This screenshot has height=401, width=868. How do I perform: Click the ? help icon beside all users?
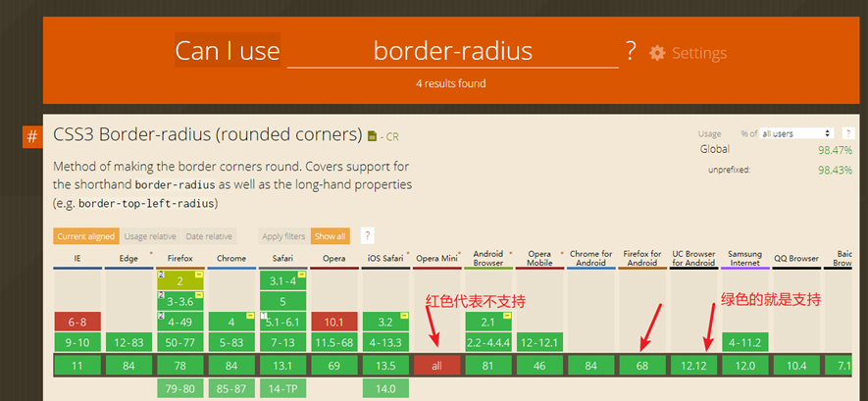(x=847, y=133)
